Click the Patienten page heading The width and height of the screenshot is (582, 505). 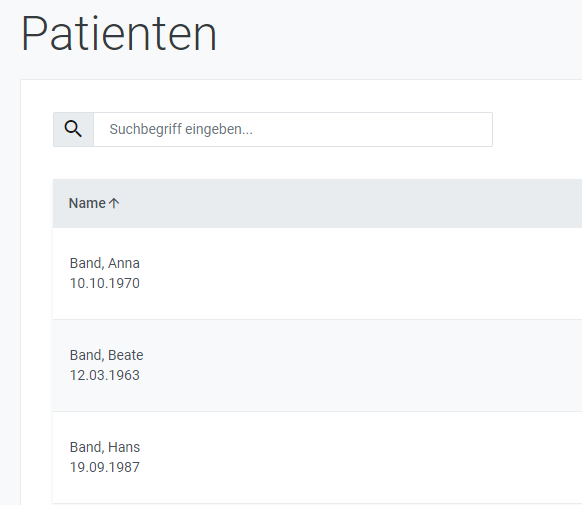coord(119,34)
